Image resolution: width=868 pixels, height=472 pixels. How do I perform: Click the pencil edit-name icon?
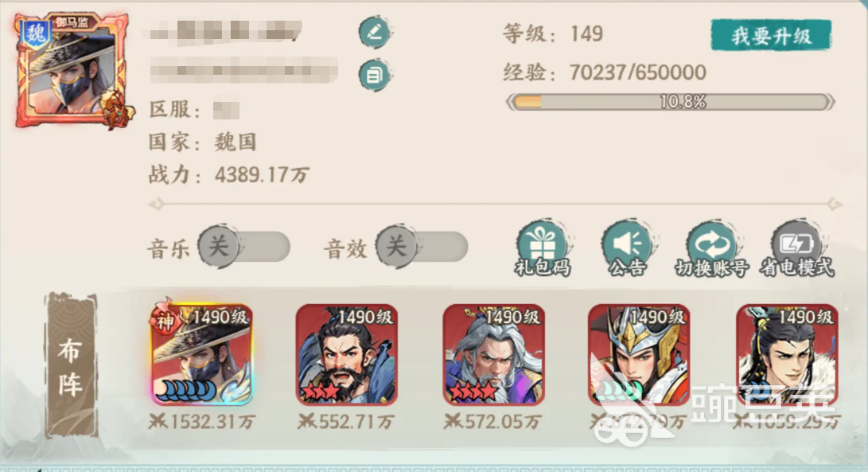pyautogui.click(x=376, y=32)
